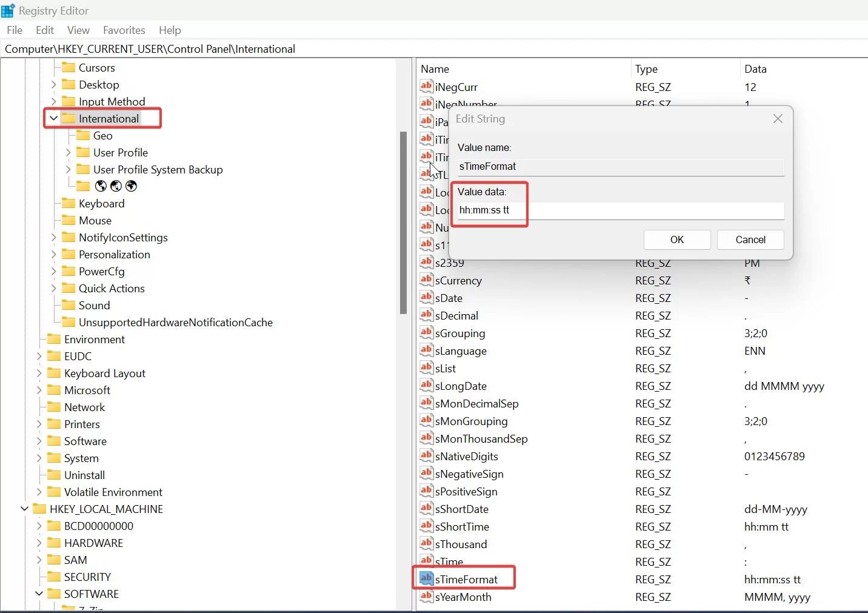Click the folder icon for the Sound key

(x=68, y=305)
